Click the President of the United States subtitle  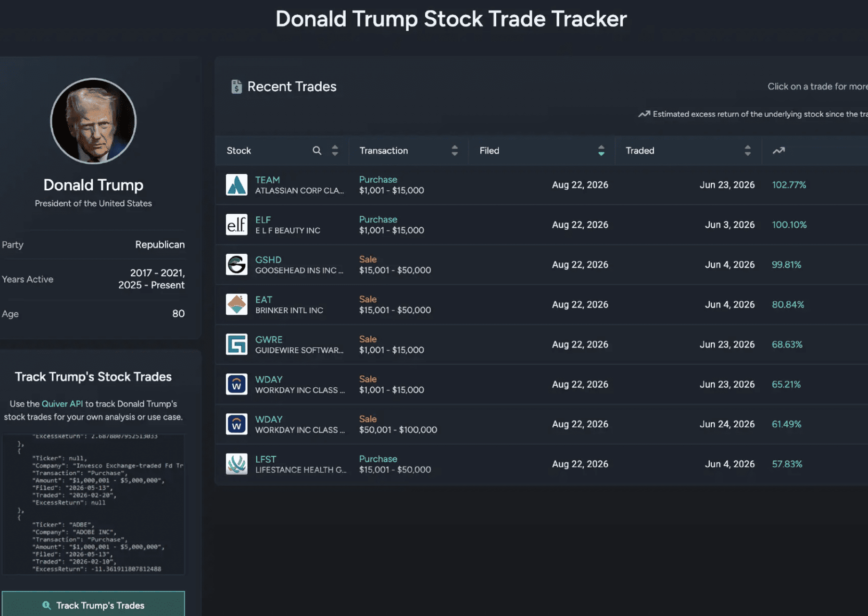coord(93,203)
